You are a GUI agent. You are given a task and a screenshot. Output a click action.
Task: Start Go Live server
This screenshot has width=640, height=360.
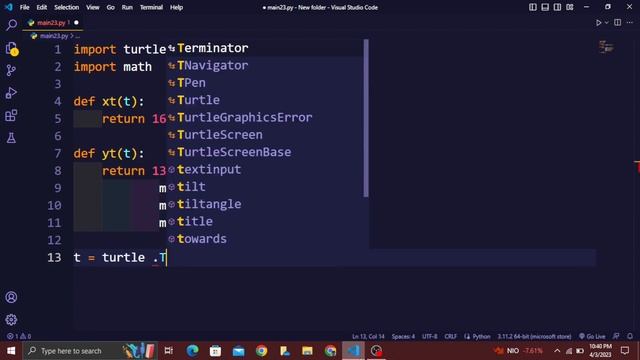(x=592, y=336)
